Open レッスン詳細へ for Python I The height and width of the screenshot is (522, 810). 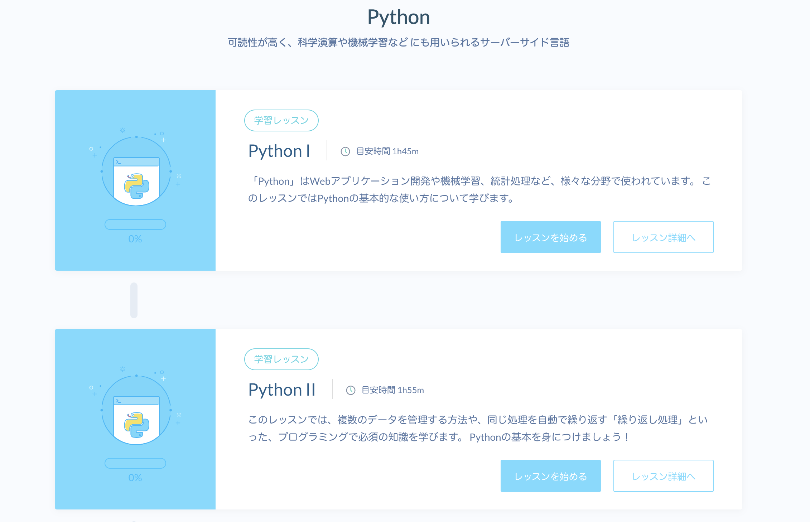tap(663, 237)
